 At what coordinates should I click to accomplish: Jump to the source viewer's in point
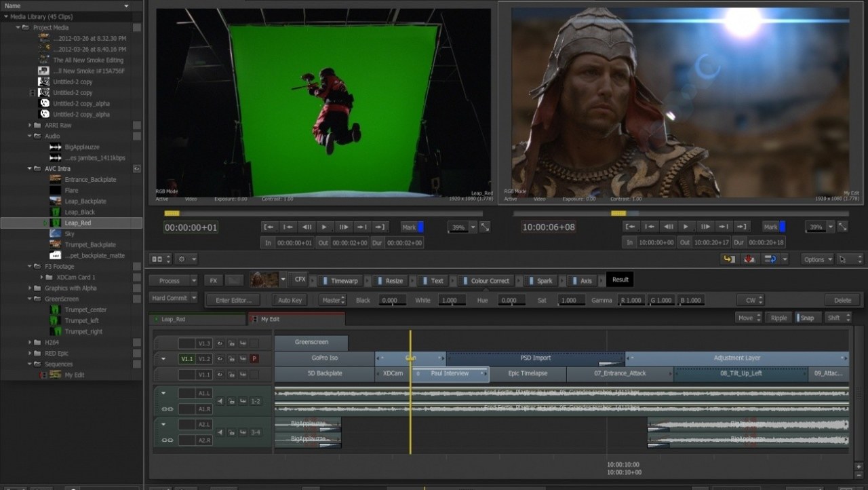coord(269,227)
